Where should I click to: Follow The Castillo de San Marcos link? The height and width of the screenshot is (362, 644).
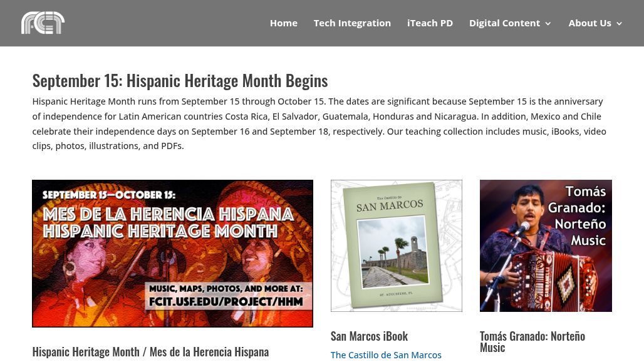point(386,355)
